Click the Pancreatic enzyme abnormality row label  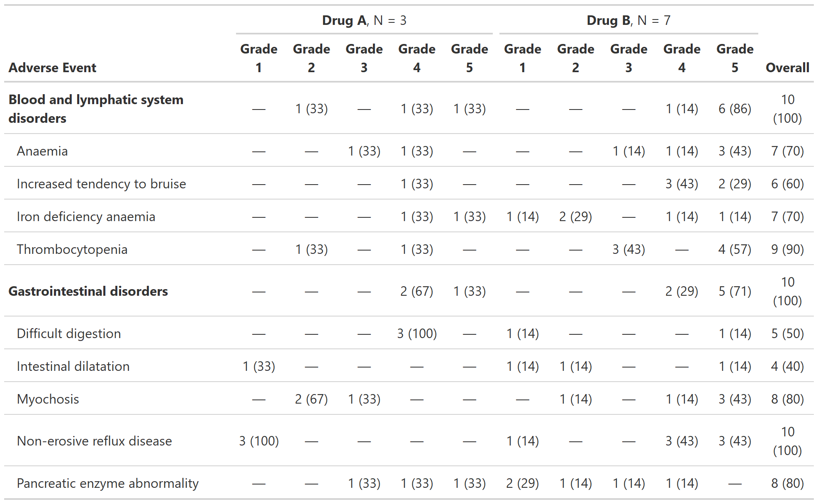107,483
